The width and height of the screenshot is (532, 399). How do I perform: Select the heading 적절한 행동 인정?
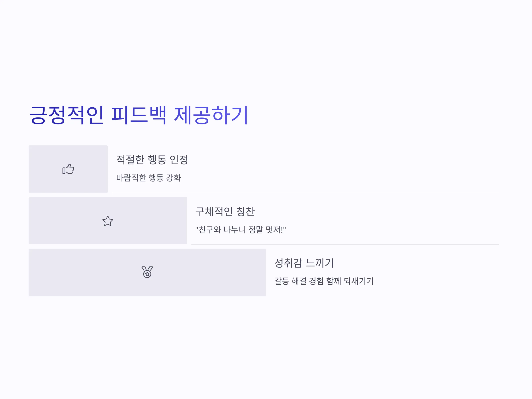click(152, 159)
